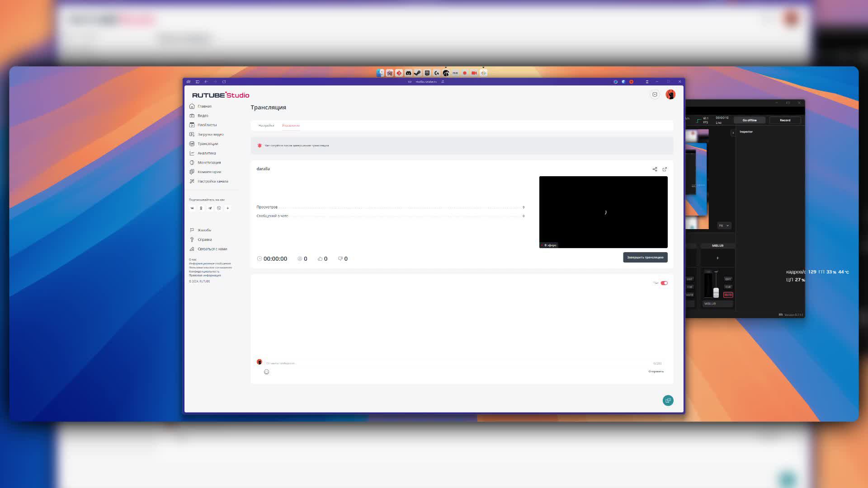This screenshot has height=488, width=868.
Task: Click the Завершить трансляцию button
Action: pos(645,258)
